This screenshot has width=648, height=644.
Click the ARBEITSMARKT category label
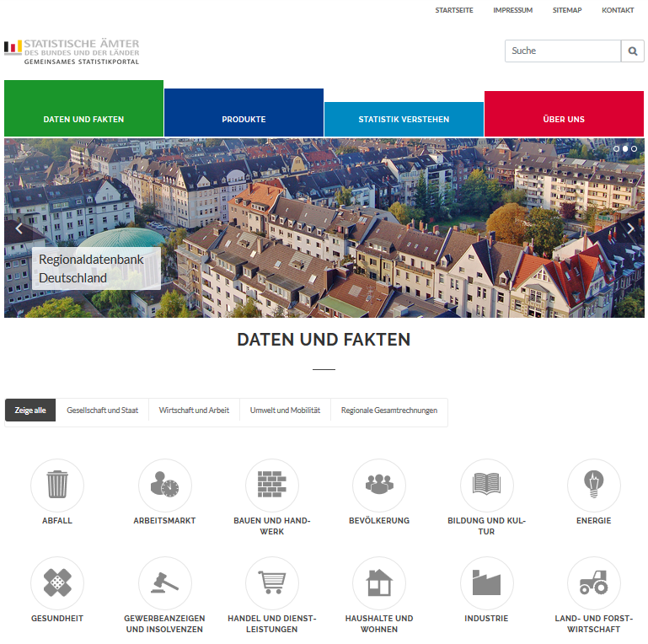(164, 521)
